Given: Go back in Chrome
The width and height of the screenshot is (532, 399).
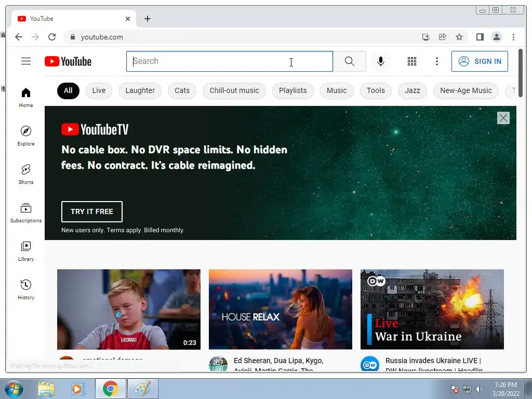Looking at the screenshot, I should coord(19,37).
